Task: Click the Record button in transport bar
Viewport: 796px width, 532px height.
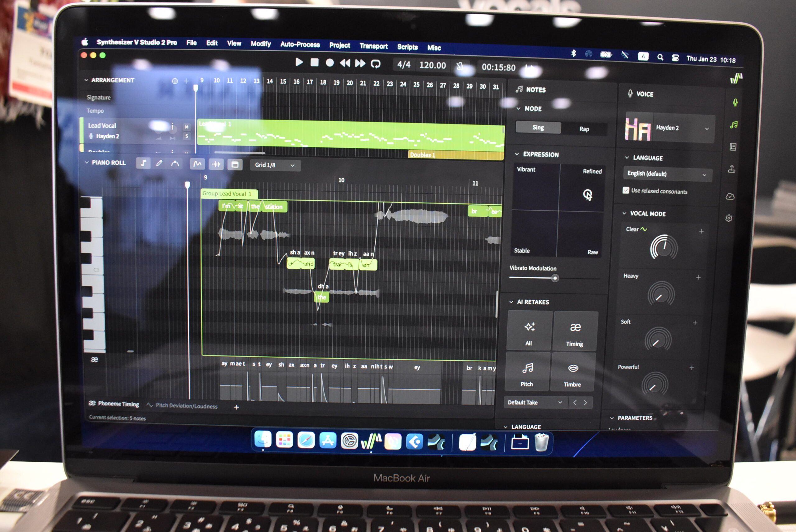Action: [x=330, y=63]
